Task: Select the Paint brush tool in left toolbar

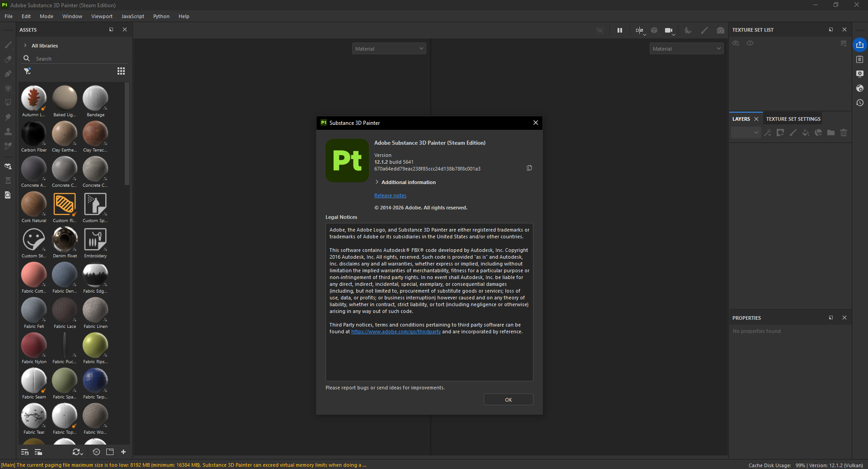Action: 8,45
